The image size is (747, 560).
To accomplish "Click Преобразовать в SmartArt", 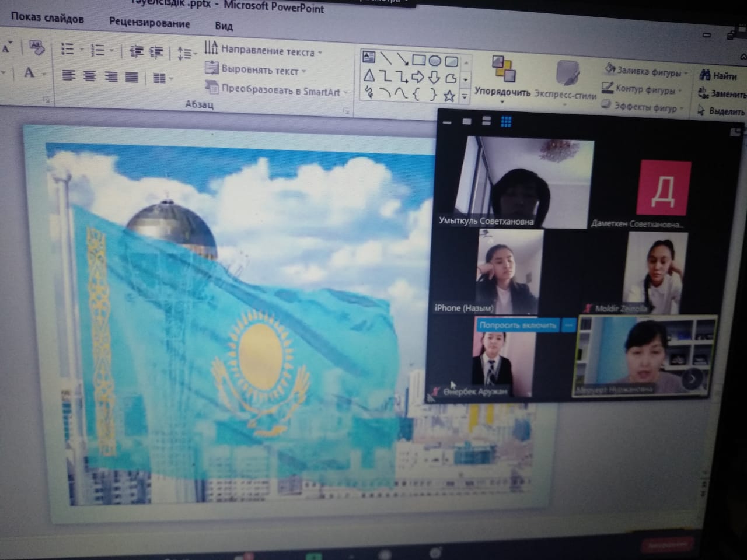I will pyautogui.click(x=276, y=90).
